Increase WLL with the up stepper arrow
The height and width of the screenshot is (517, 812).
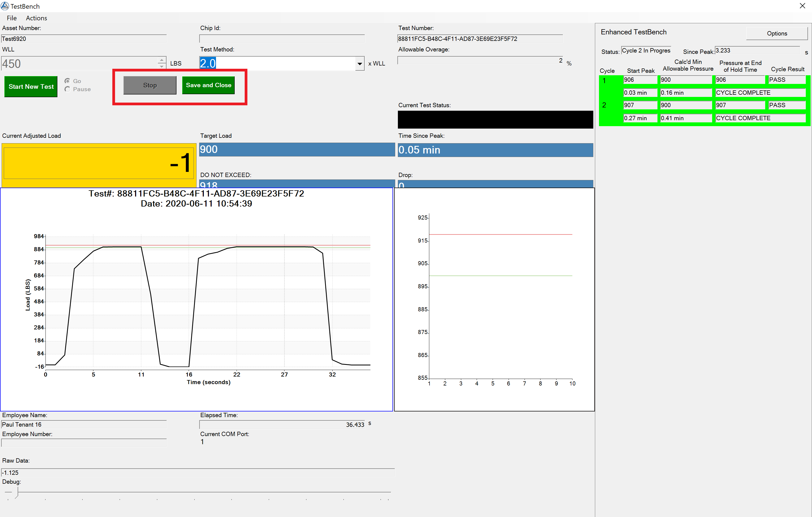click(162, 60)
